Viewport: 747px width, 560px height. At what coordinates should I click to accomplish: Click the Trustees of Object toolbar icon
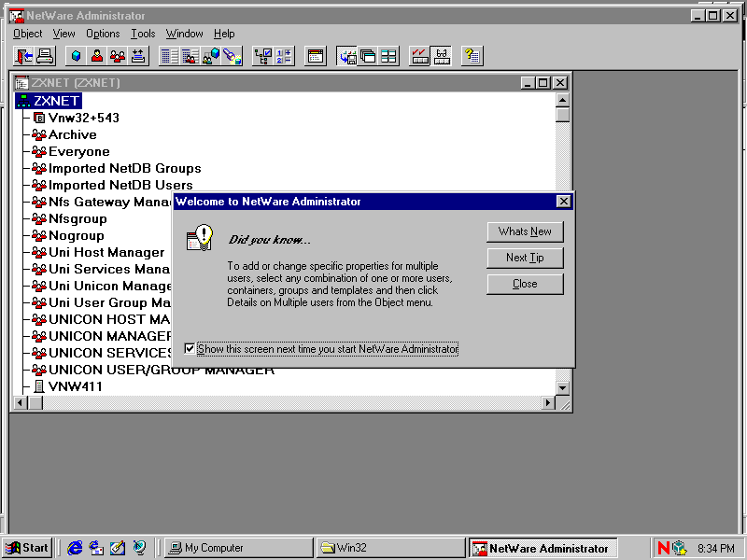[211, 56]
